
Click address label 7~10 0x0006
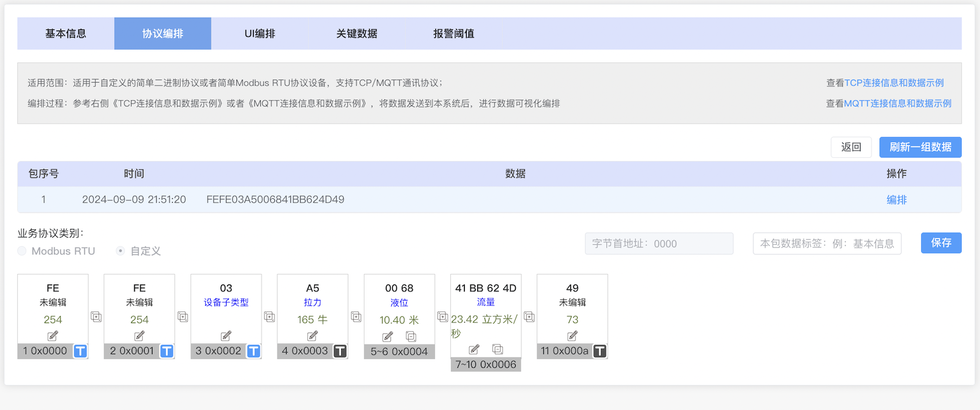click(486, 365)
